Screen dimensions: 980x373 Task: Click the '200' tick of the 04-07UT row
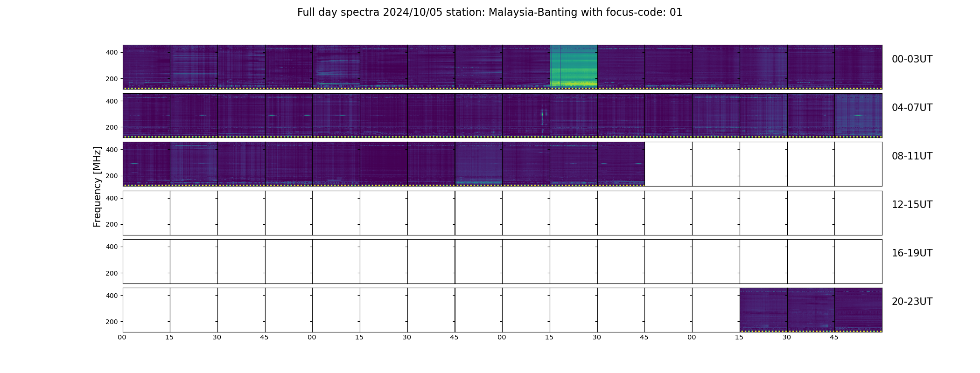click(112, 127)
